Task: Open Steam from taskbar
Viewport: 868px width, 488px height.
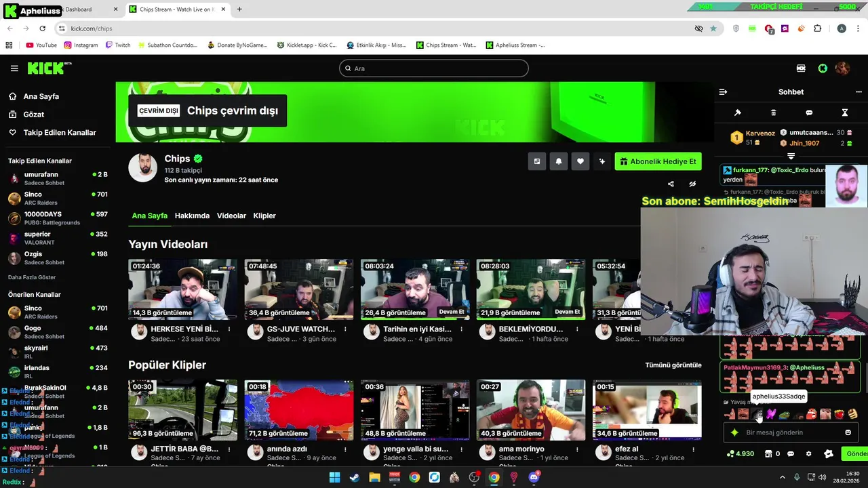Action: 355,477
